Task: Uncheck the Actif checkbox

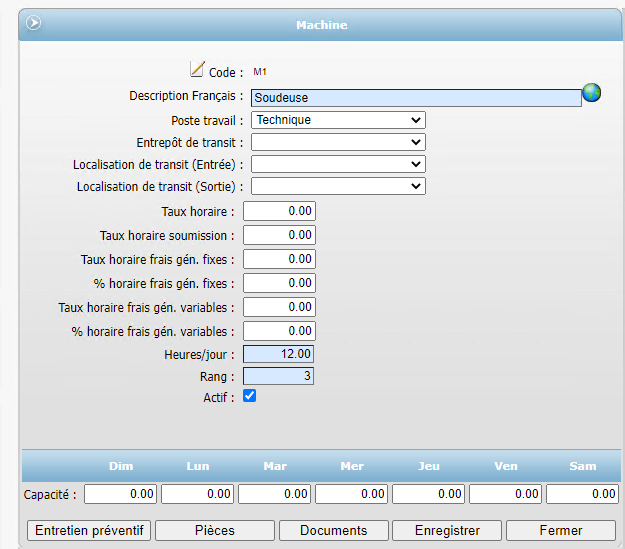Action: point(250,396)
